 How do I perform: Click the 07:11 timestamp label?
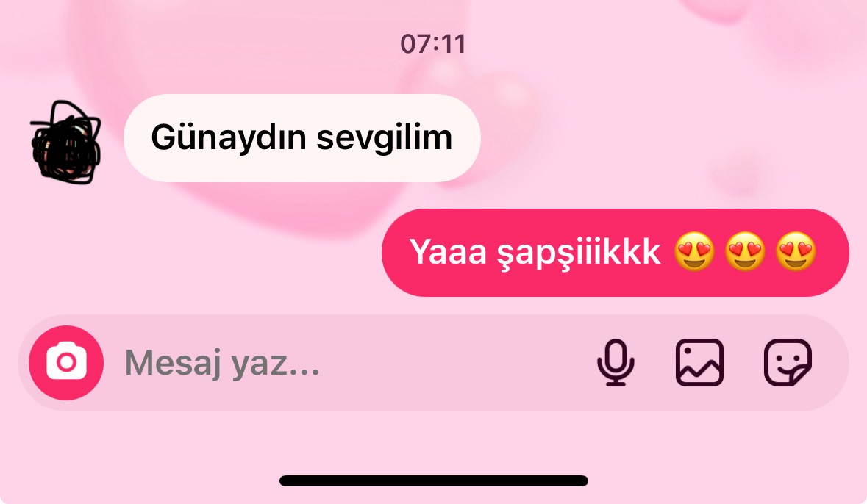coord(434,44)
